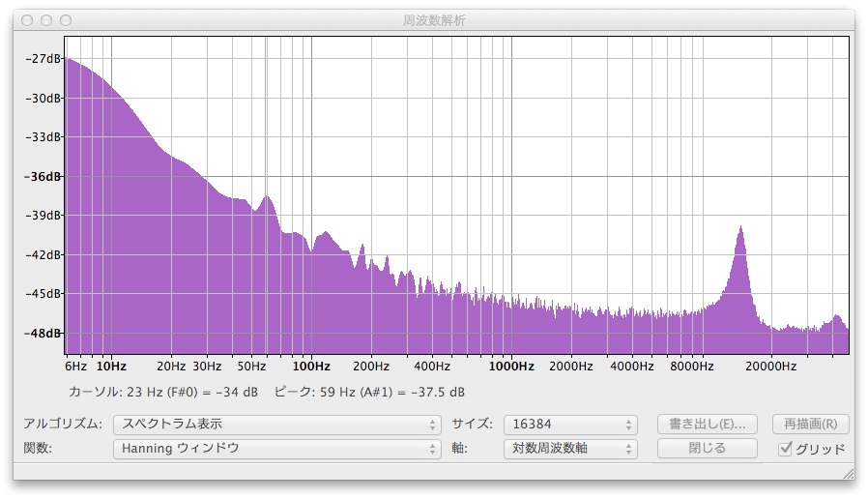The height and width of the screenshot is (499, 868).
Task: Click the -42dB axis label
Action: (x=43, y=254)
